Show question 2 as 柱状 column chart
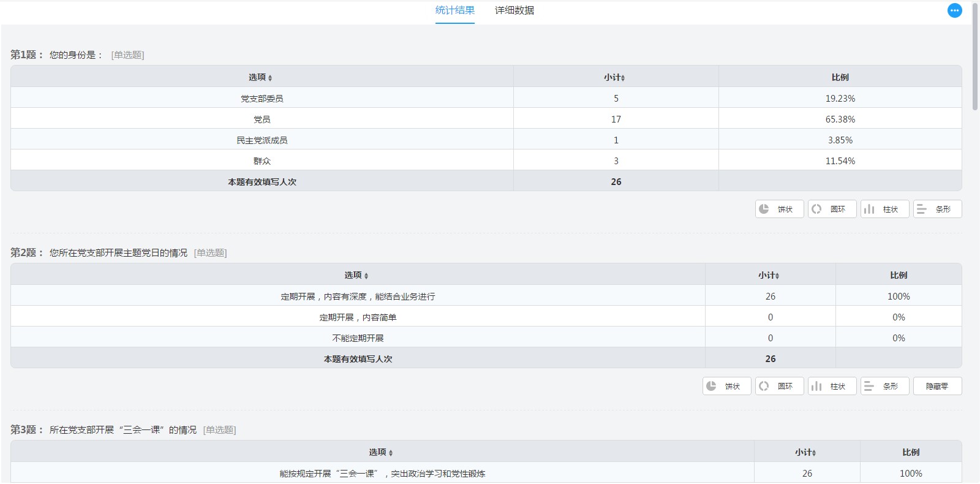 832,386
